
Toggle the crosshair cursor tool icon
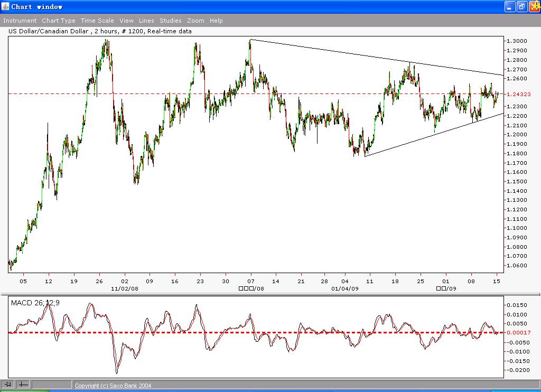point(23,385)
